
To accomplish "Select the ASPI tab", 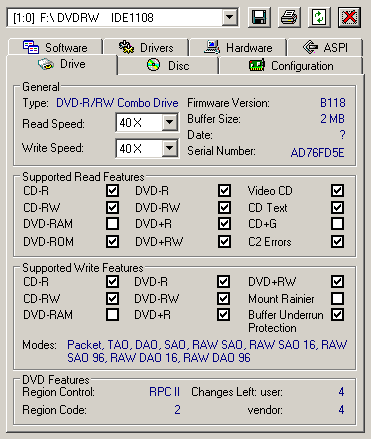I will pos(325,47).
